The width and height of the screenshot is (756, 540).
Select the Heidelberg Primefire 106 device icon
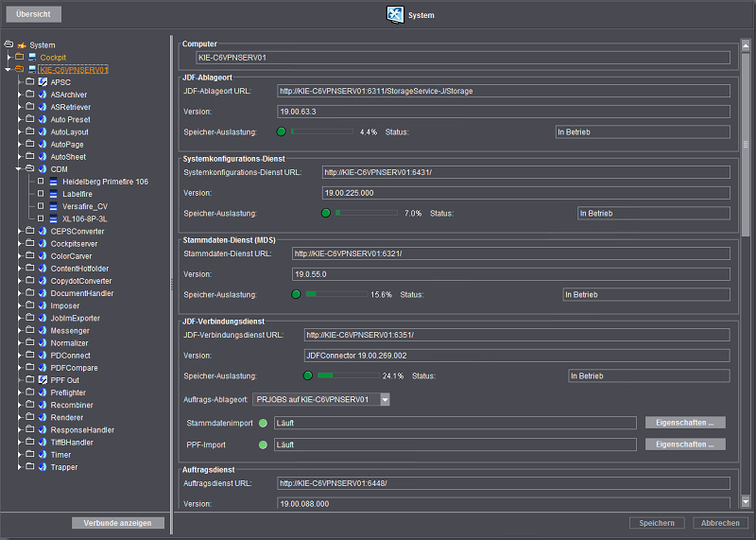point(54,182)
